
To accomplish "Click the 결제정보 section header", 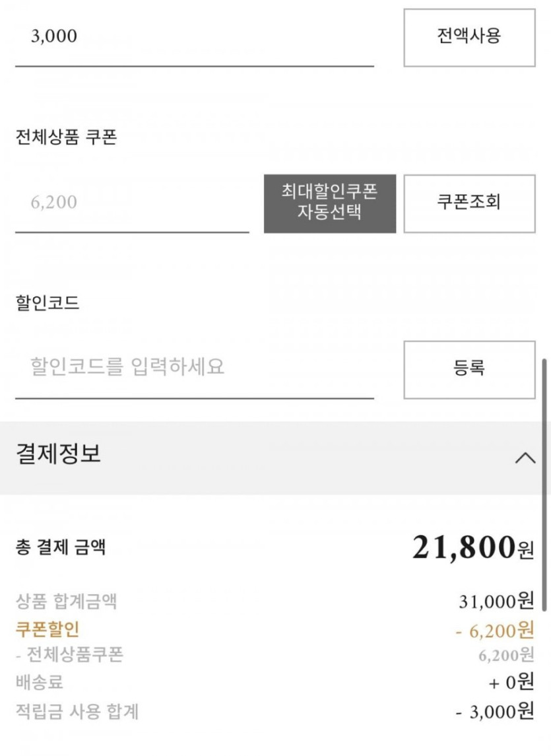I will (58, 455).
